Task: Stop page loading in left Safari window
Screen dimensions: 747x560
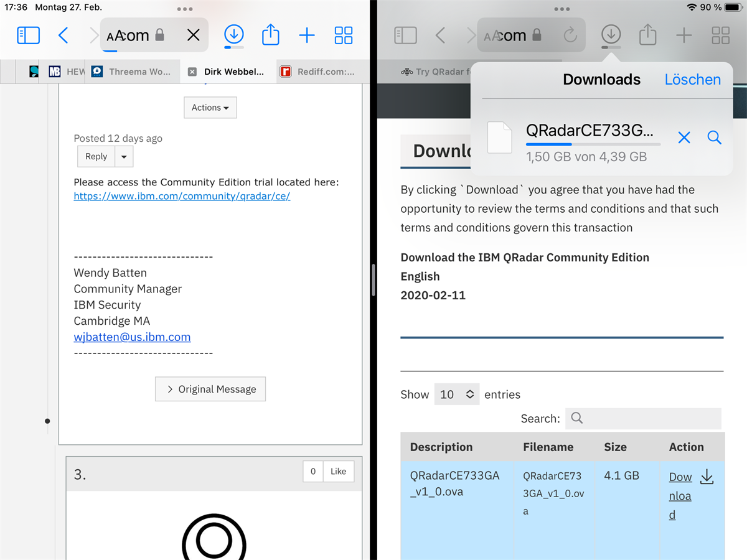Action: (x=194, y=35)
